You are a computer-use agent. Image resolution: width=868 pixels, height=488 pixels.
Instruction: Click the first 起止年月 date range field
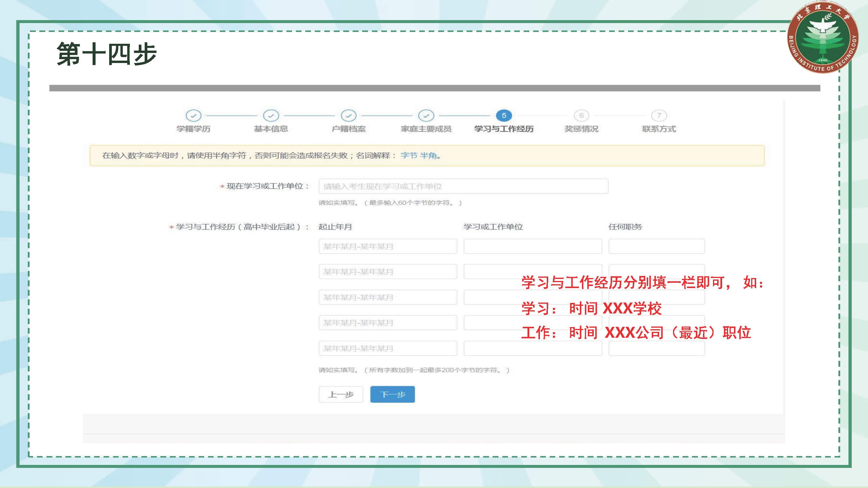coord(388,246)
